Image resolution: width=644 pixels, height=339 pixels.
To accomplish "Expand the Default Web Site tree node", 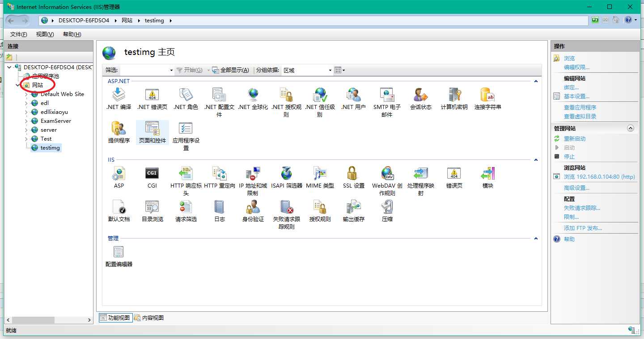I will coord(26,94).
